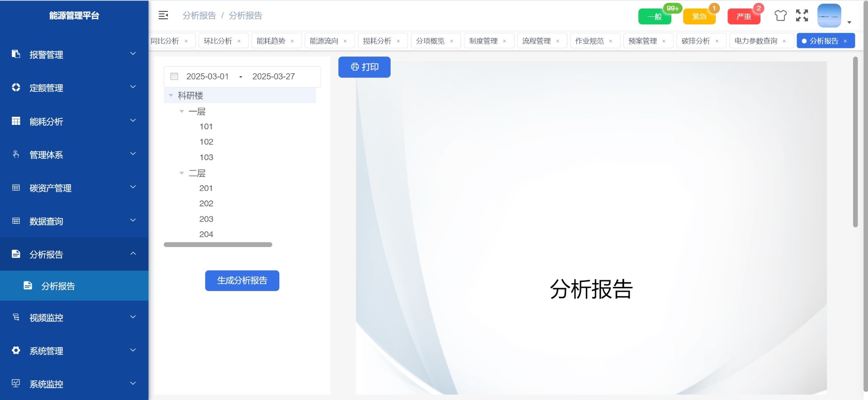Open the 紧急 alarm badge button
This screenshot has width=868, height=400.
[699, 17]
